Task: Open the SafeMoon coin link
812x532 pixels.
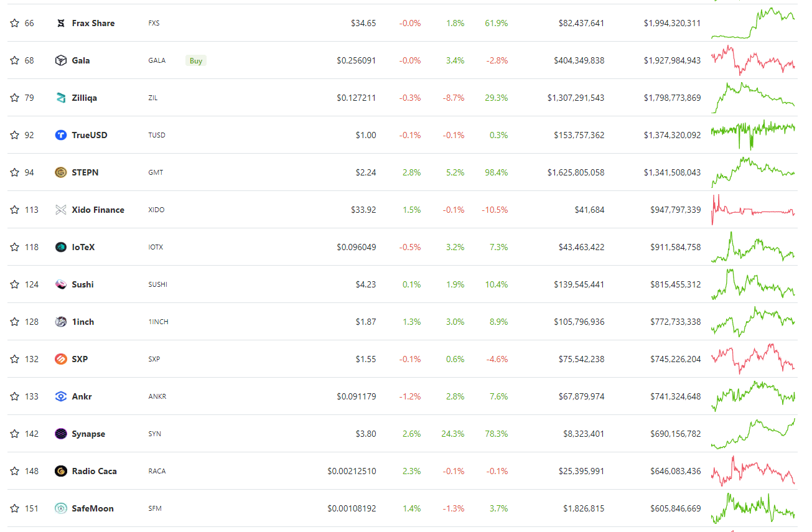Action: (x=93, y=508)
